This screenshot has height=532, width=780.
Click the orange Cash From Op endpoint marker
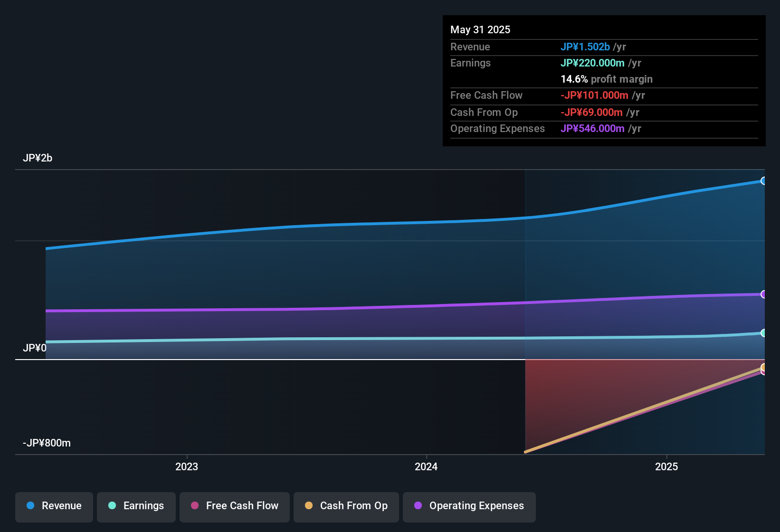[763, 367]
